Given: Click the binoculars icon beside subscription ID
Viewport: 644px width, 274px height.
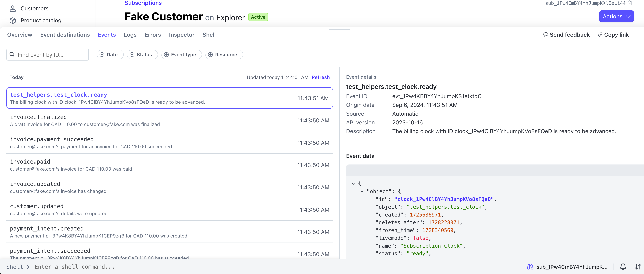Looking at the screenshot, I should [530, 267].
